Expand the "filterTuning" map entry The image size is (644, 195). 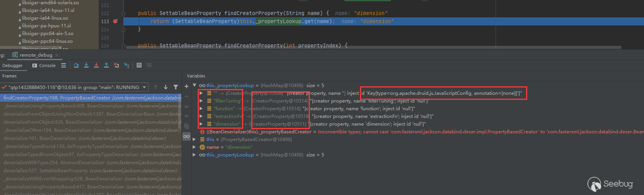click(201, 101)
